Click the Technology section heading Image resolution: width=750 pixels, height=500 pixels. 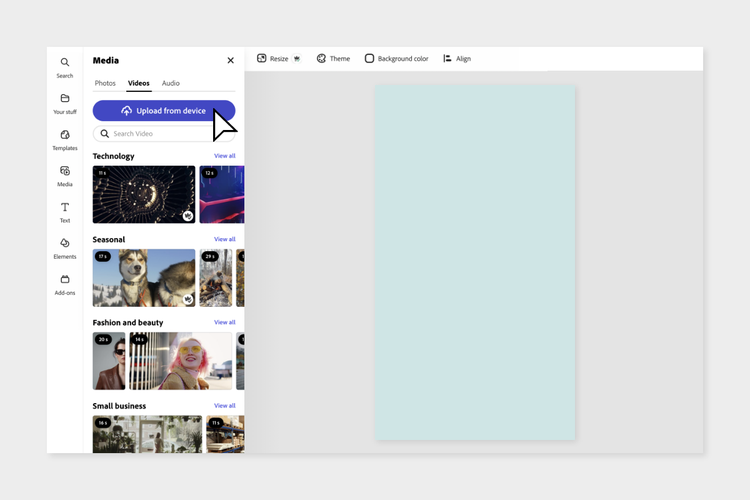(x=113, y=156)
